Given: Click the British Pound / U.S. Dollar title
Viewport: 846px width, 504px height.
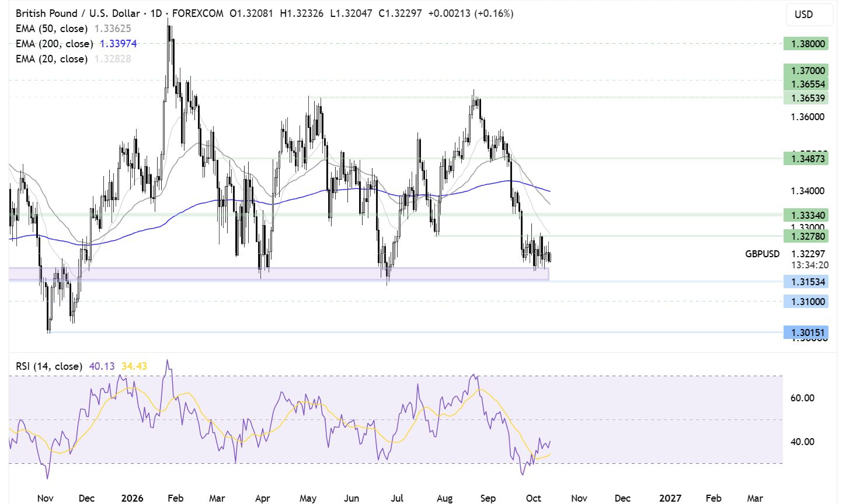Looking at the screenshot, I should point(78,13).
